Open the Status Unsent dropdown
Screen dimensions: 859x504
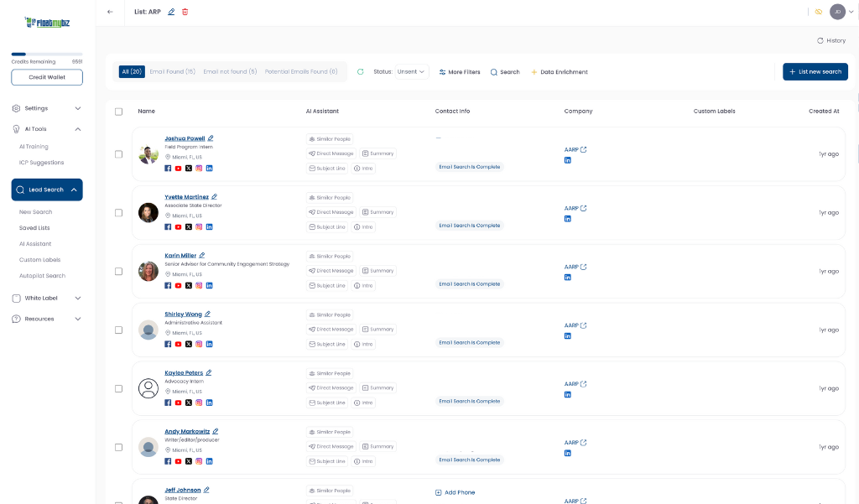point(411,72)
